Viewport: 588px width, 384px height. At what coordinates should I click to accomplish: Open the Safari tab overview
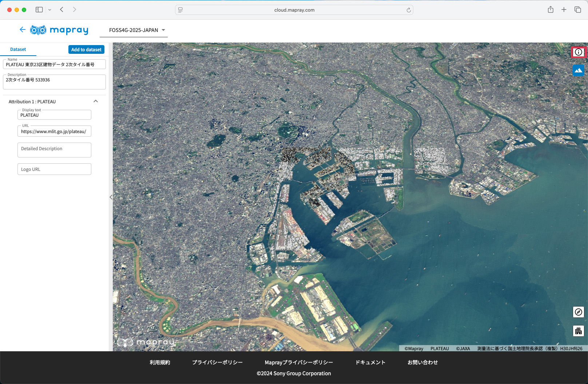[x=577, y=10]
